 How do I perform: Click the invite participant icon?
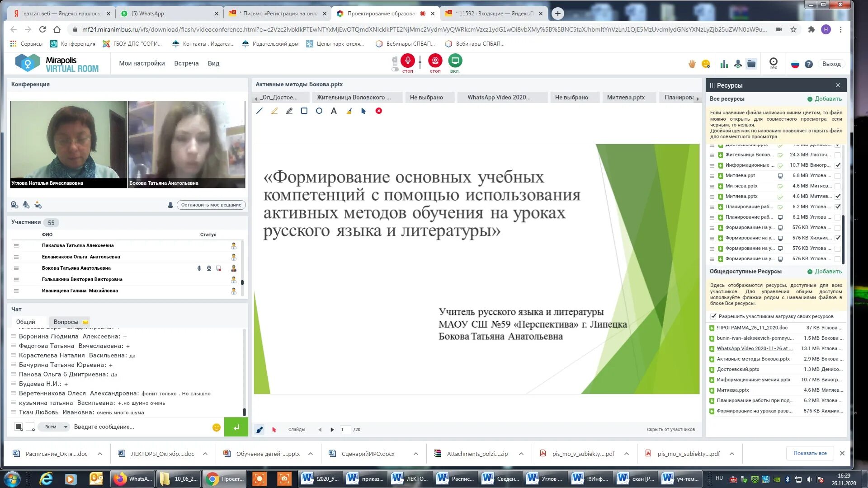click(738, 64)
